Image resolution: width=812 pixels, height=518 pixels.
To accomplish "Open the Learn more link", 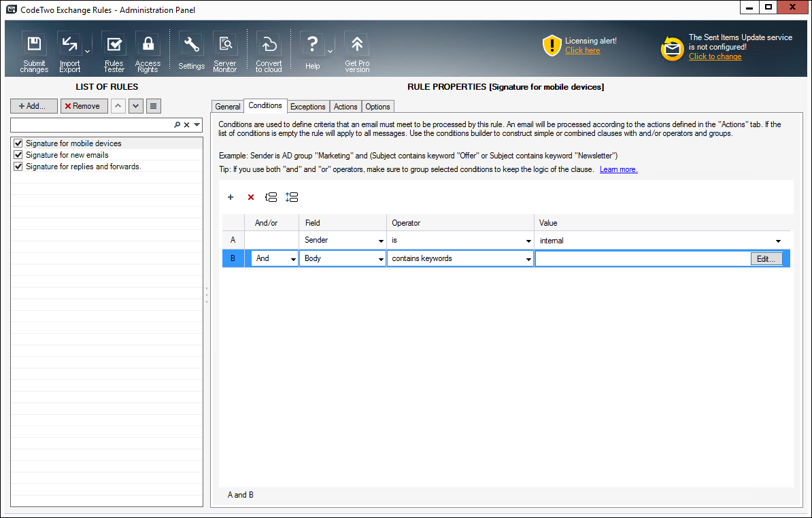I will tap(618, 169).
